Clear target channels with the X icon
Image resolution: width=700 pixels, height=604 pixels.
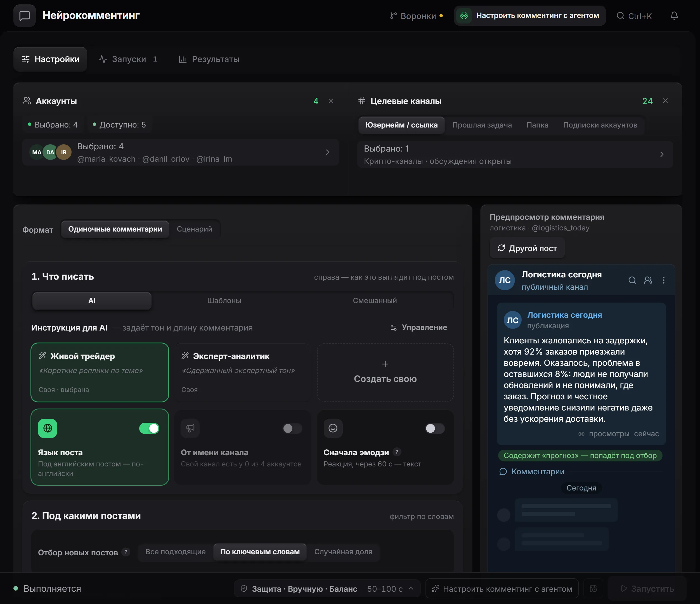[x=665, y=101]
